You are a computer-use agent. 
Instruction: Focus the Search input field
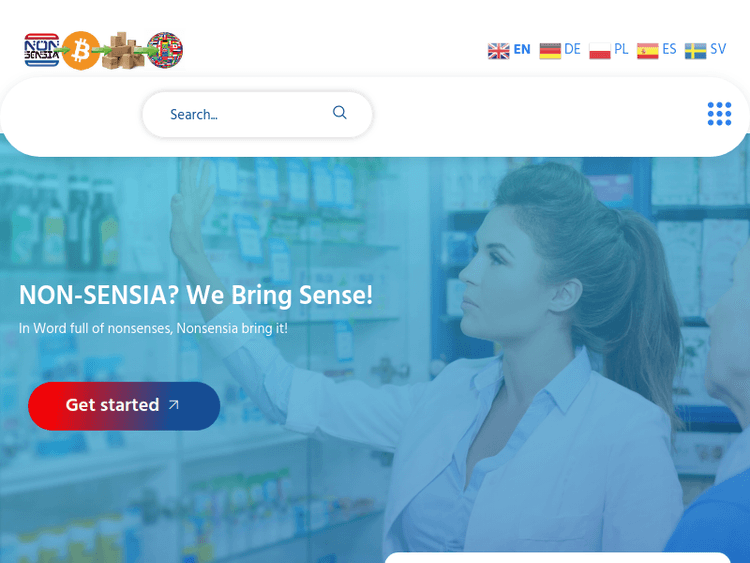click(257, 114)
